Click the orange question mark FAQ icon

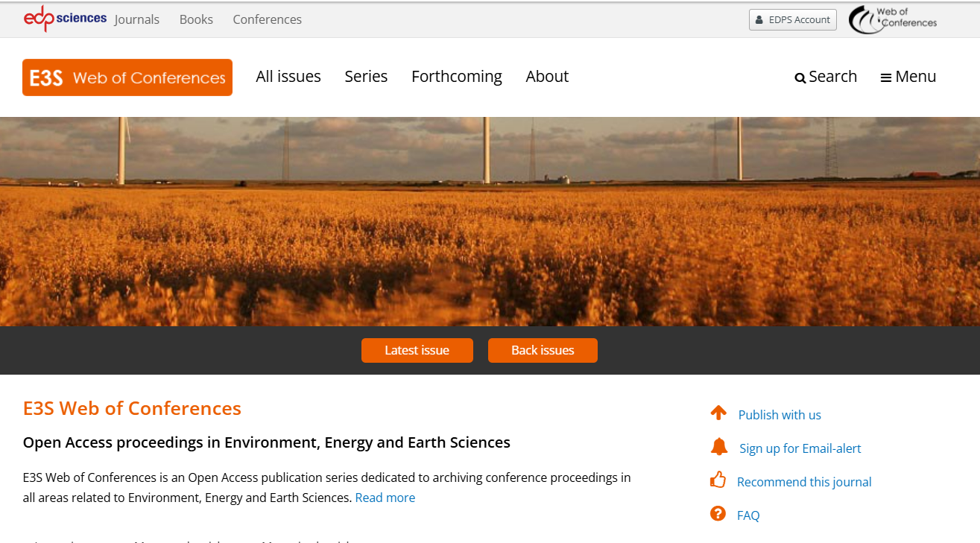click(718, 513)
